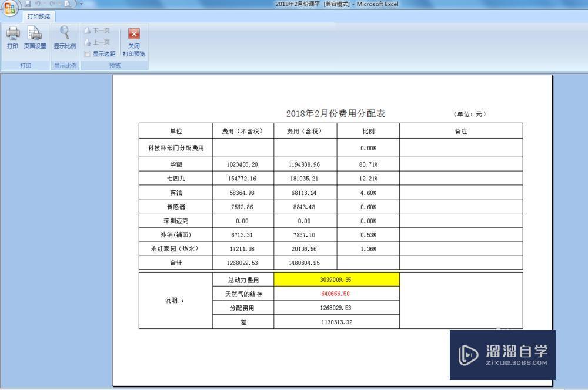The height and width of the screenshot is (390, 588).
Task: Click the 合计 row label
Action: tap(176, 263)
